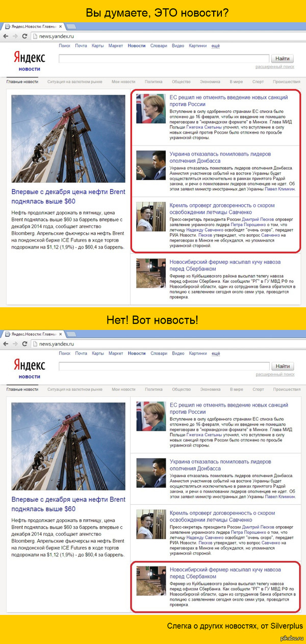
Task: Open расширенный поиск link in the lower page
Action: [x=275, y=374]
